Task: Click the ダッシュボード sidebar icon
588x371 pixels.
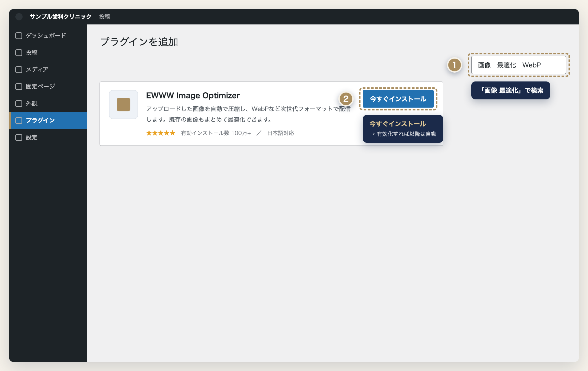Action: point(19,36)
